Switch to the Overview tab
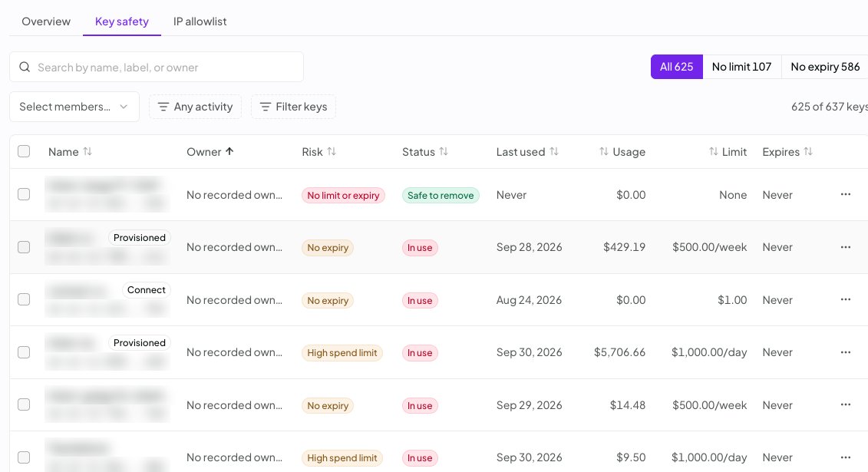 46,21
